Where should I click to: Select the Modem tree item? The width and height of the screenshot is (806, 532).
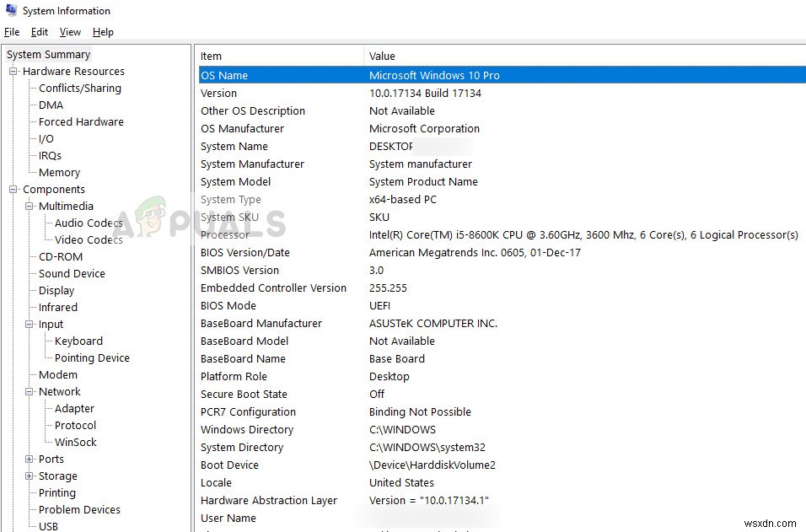(x=57, y=374)
